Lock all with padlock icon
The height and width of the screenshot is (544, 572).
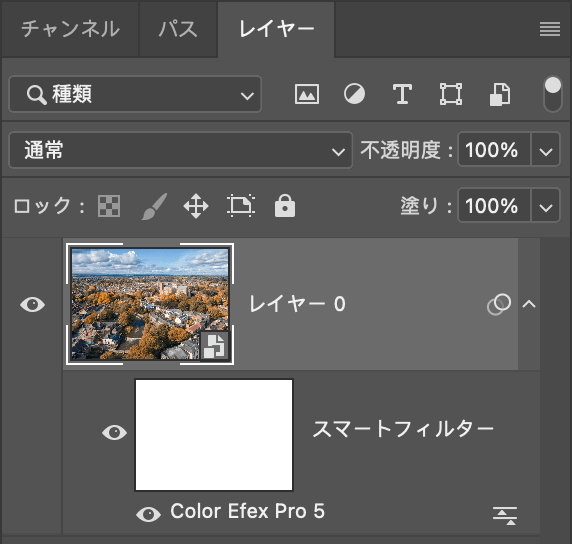[285, 206]
